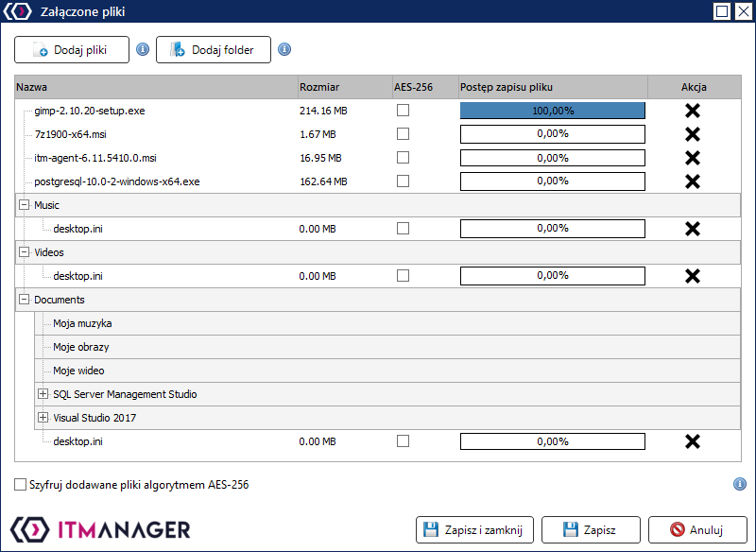Click the 100,00% progress bar for gimp
Viewport: 756px width, 552px height.
point(553,111)
